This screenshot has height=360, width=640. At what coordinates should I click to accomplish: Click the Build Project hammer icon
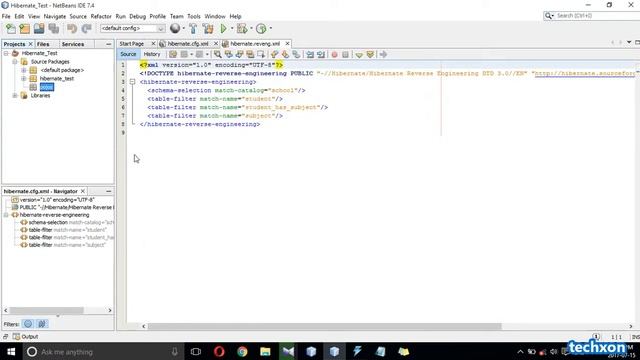(x=193, y=29)
